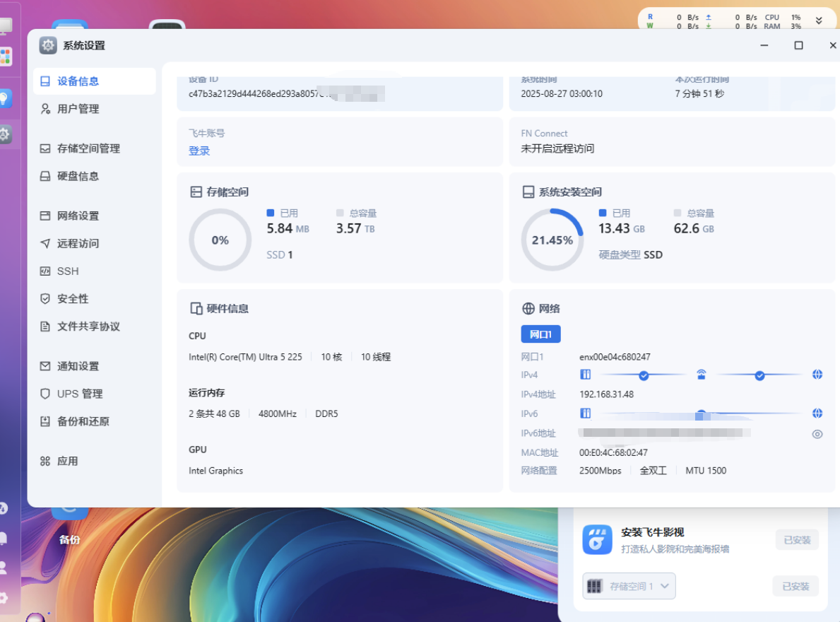
Task: Click the IPv6 internet globe icon
Action: point(817,413)
